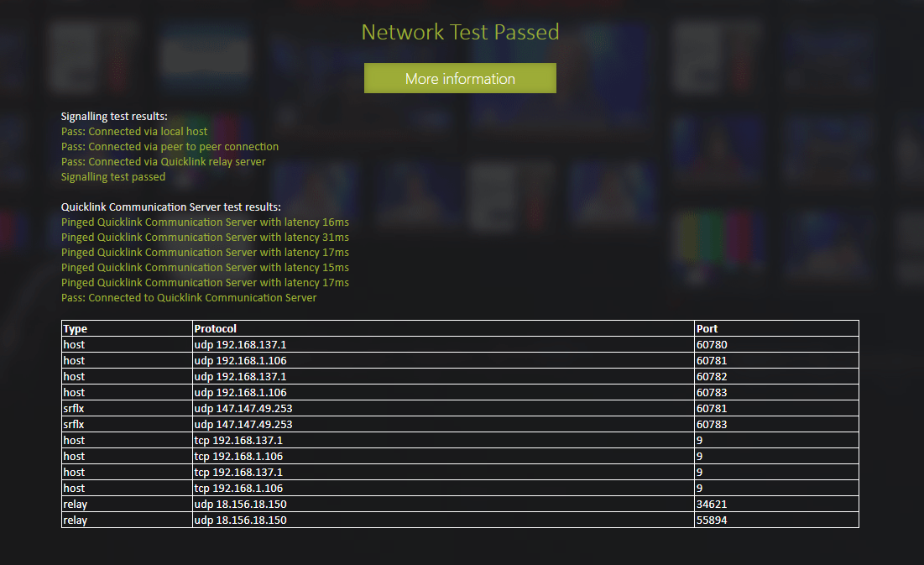924x565 pixels.
Task: Click 'Pass: Connected to Quicklink Communication Server'
Action: 189,298
